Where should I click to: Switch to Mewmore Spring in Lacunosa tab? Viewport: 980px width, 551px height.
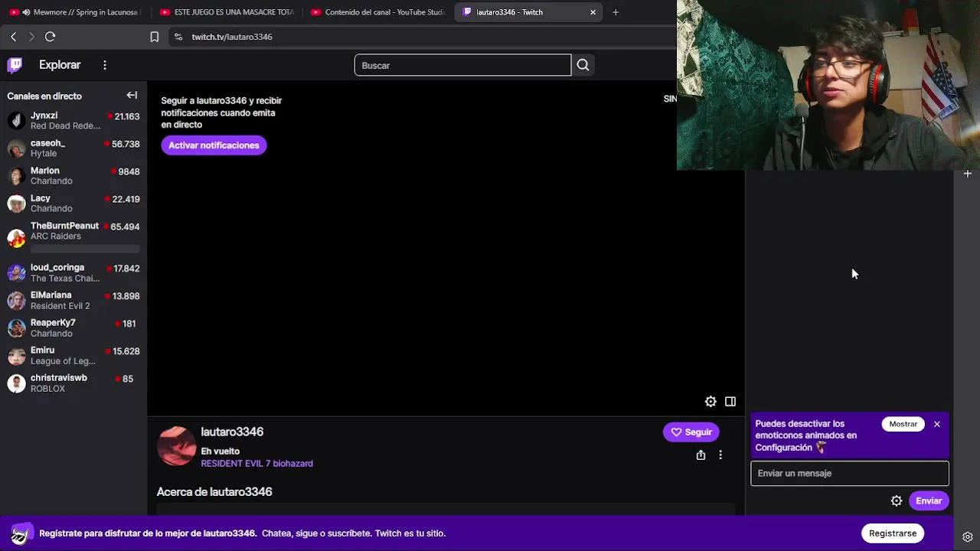pos(73,12)
